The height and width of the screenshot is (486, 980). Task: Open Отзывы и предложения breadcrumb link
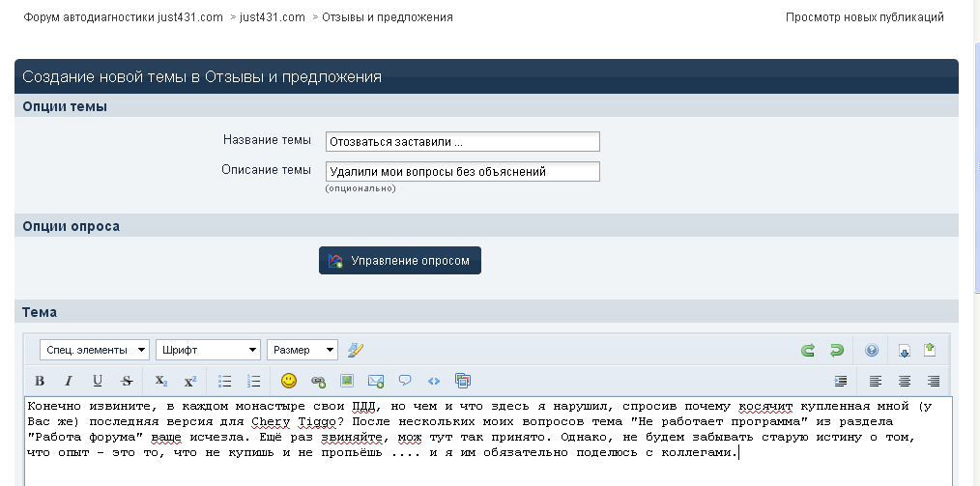(x=388, y=17)
